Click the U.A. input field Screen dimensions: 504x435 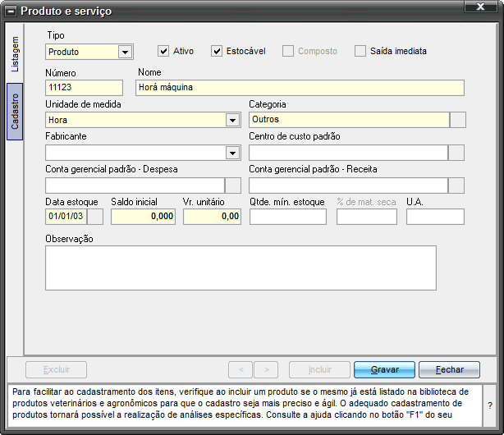coord(435,217)
